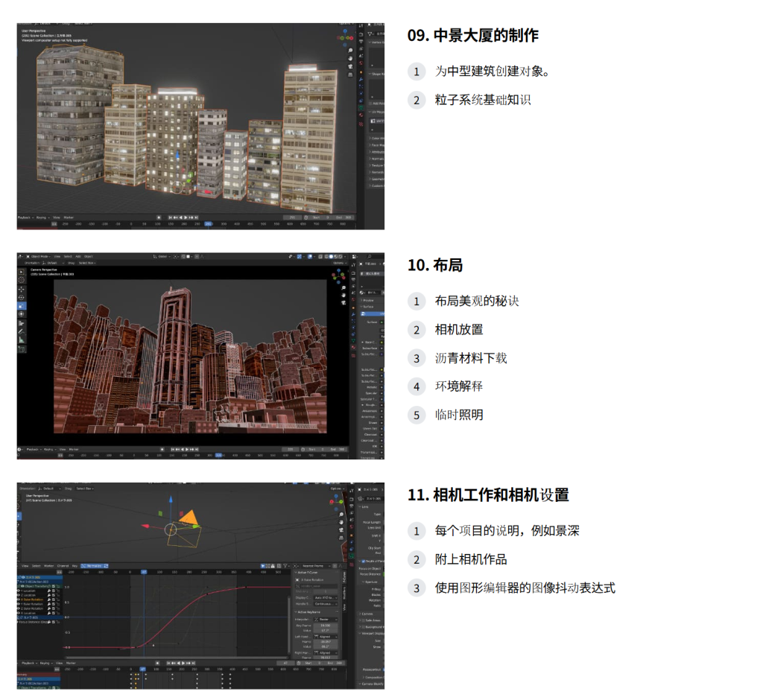The width and height of the screenshot is (763, 700).
Task: Open the section 10 wireframe city thumbnail
Action: 200,356
